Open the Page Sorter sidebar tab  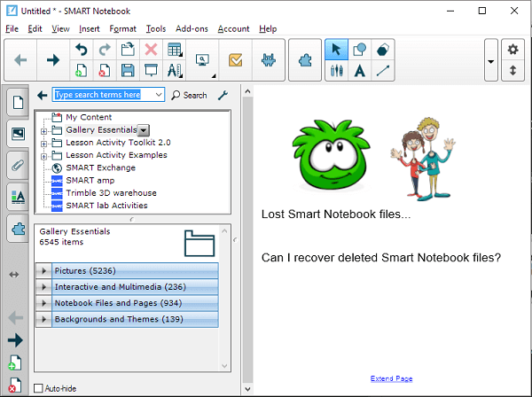[x=18, y=102]
